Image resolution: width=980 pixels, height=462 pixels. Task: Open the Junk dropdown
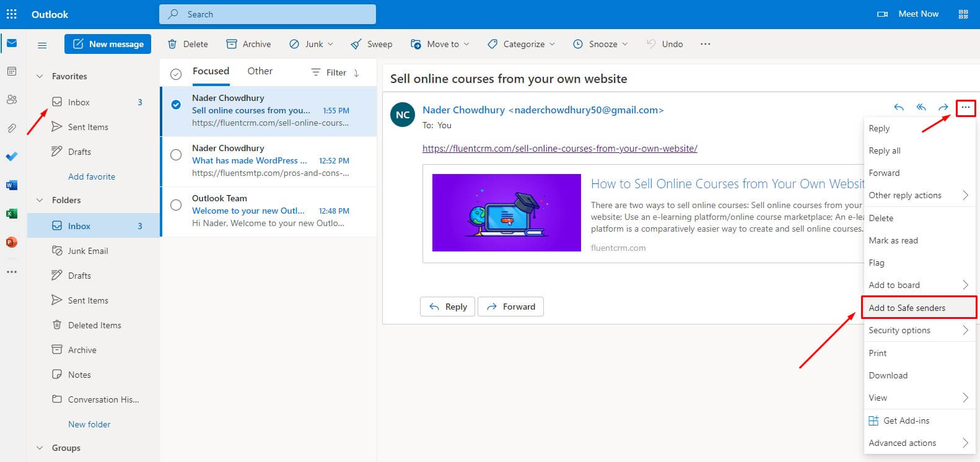click(x=311, y=44)
